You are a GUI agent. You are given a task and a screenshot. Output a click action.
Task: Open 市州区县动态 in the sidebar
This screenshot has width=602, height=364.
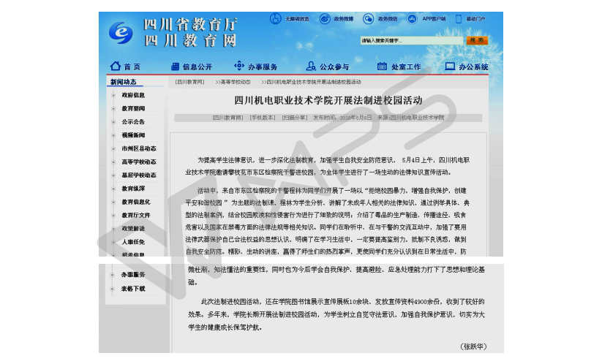[x=139, y=148]
